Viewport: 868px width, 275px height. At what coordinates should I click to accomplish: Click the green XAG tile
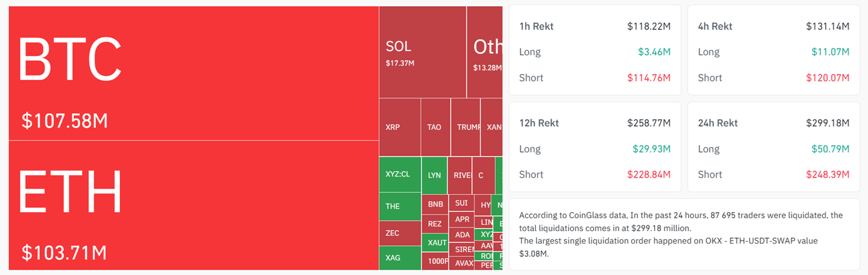(x=399, y=257)
